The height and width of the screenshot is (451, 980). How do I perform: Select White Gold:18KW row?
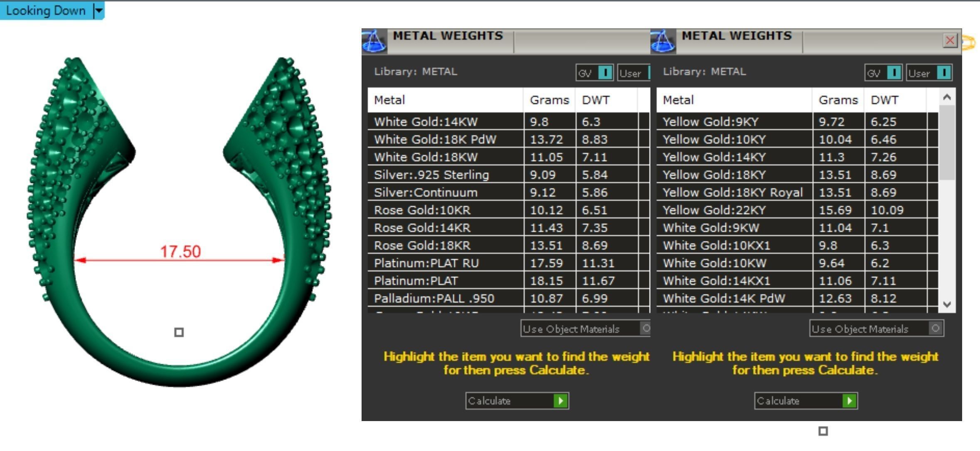coord(509,157)
